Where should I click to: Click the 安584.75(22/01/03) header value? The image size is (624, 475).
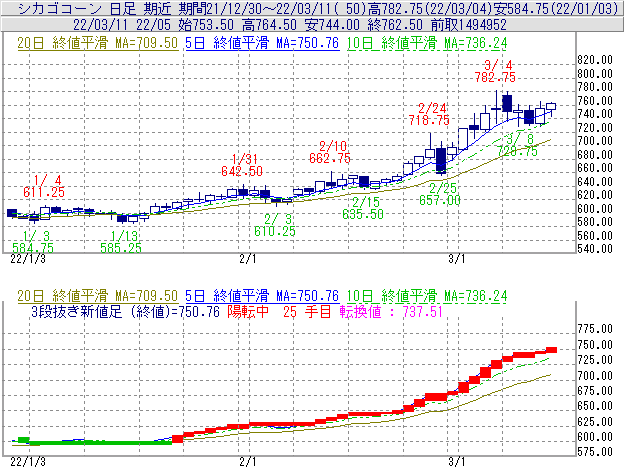[556, 8]
